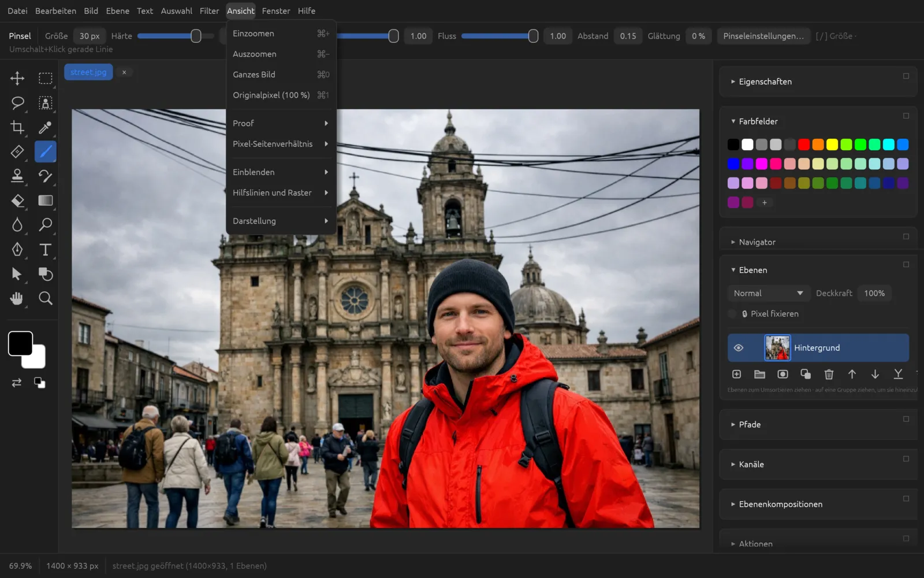Select the Text tool
924x578 pixels.
coord(45,249)
